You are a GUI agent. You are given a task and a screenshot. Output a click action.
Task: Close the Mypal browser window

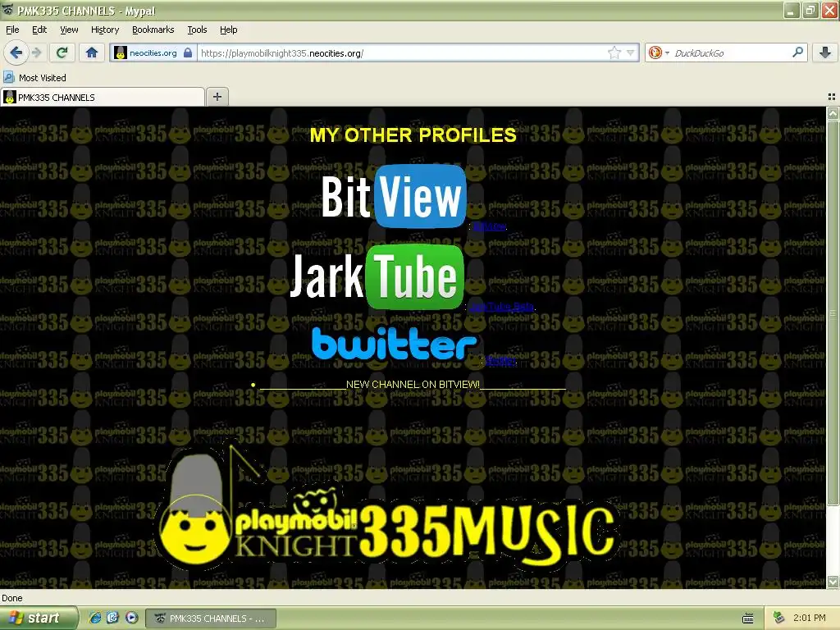829,10
